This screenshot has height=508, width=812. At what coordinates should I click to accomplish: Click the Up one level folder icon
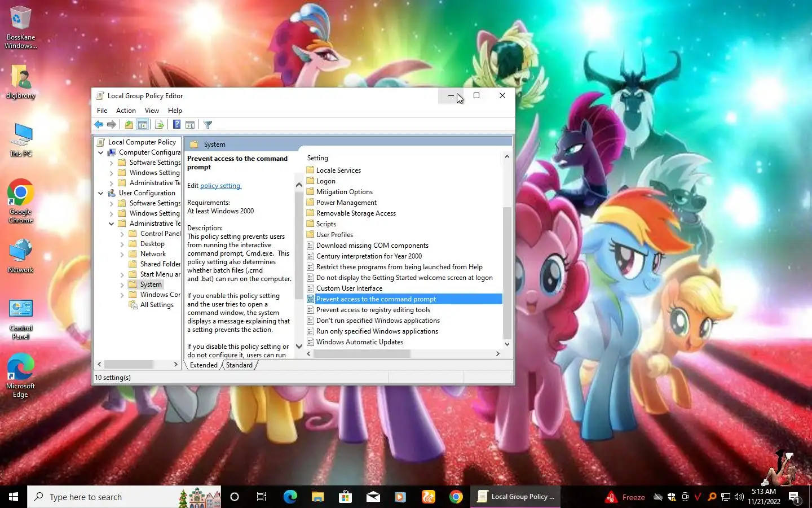[129, 125]
